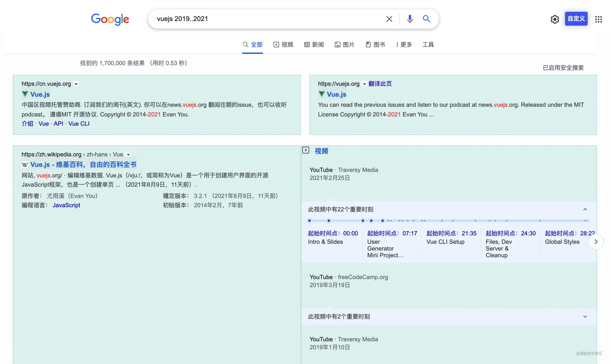Click second dot on key moments timeline

329,221
